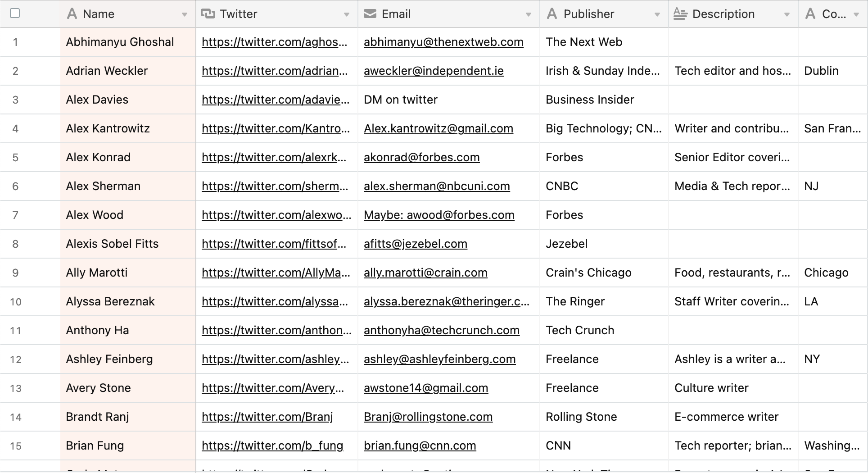Click the aweckler@independent.ie email link
Viewport: 868px width, 473px height.
point(434,71)
